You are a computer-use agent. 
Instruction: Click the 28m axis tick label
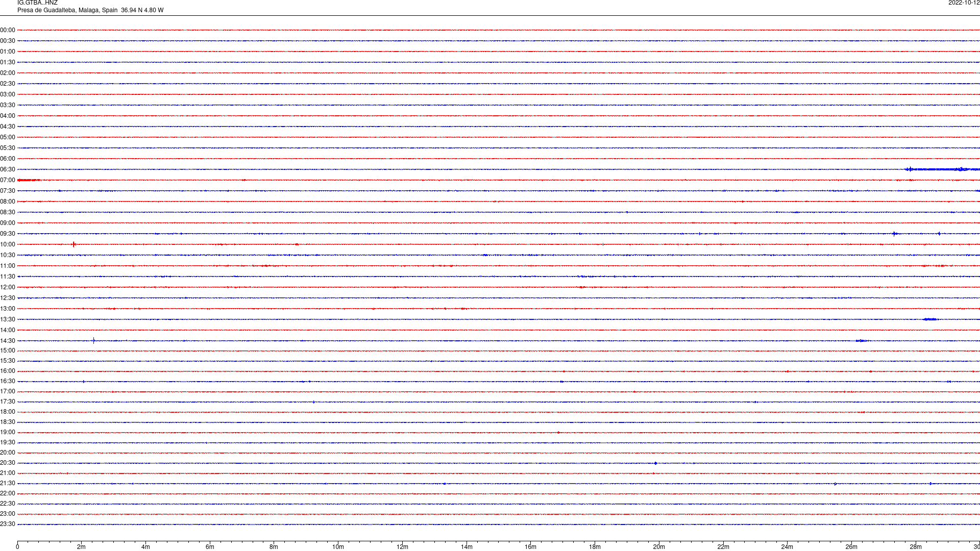[x=916, y=547]
